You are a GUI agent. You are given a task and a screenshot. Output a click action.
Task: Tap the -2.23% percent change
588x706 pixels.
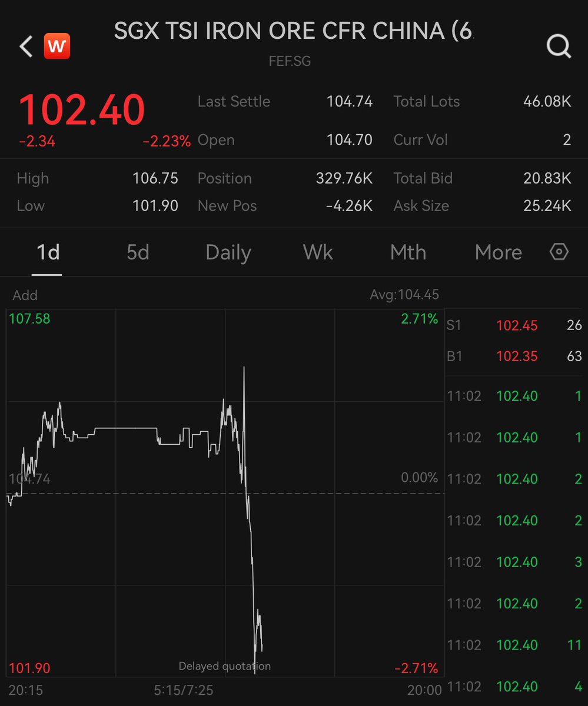tap(167, 141)
